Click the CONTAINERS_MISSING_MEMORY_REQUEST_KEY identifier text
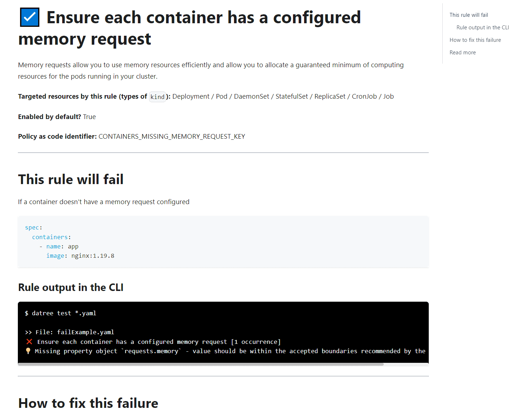The height and width of the screenshot is (415, 532). (171, 137)
